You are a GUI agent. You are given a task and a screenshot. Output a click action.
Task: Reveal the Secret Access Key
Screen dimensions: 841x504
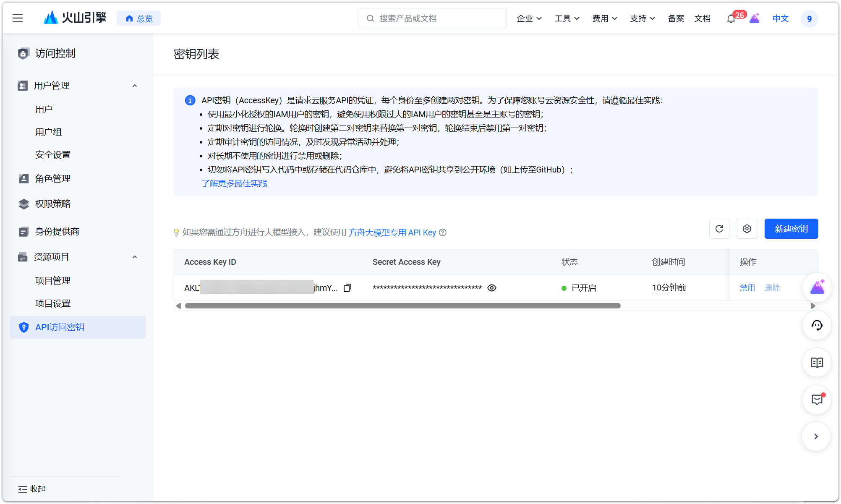[x=491, y=288]
